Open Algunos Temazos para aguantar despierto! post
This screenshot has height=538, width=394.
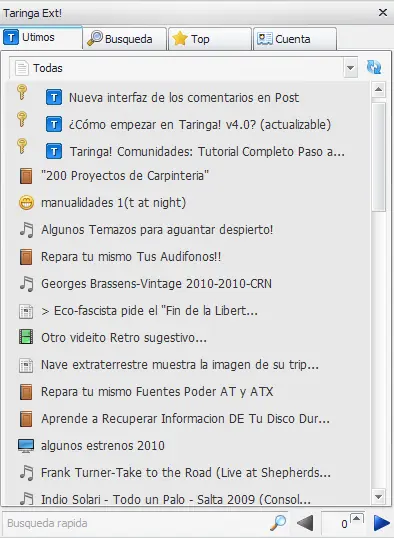click(157, 230)
